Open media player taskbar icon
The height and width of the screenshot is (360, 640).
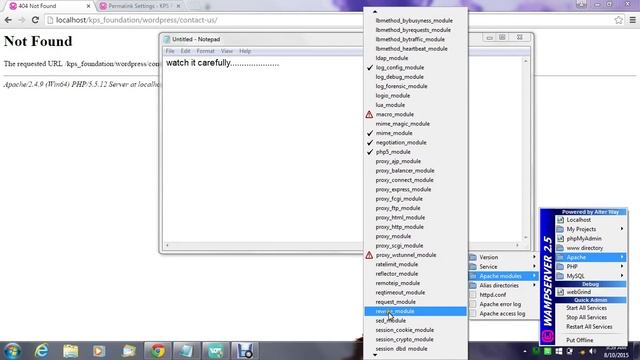[99, 351]
